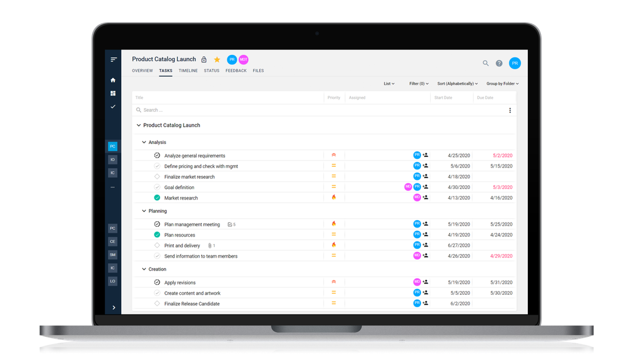Mark Create content and artwork complete
Image resolution: width=633 pixels, height=364 pixels.
click(157, 293)
